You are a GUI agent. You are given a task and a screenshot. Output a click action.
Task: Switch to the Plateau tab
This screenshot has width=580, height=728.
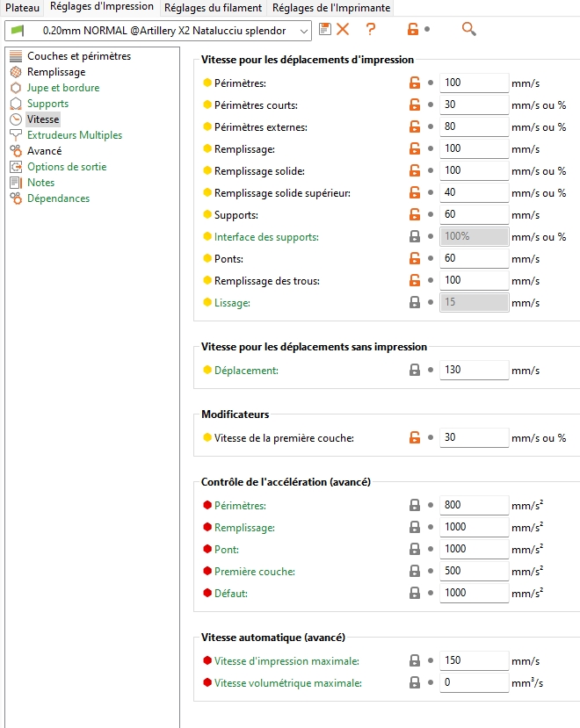tap(23, 8)
